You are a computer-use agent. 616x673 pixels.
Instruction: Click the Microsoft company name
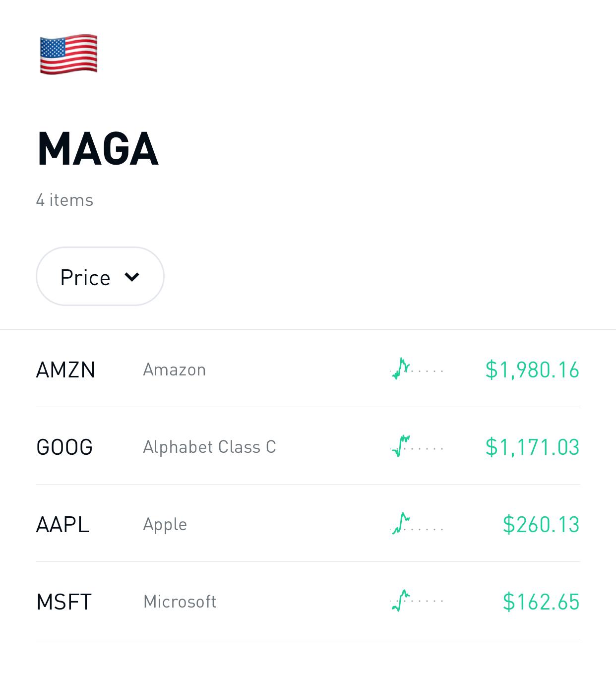pyautogui.click(x=180, y=602)
